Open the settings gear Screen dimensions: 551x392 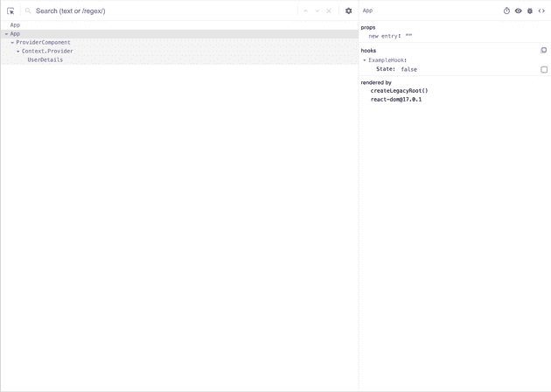pos(349,10)
